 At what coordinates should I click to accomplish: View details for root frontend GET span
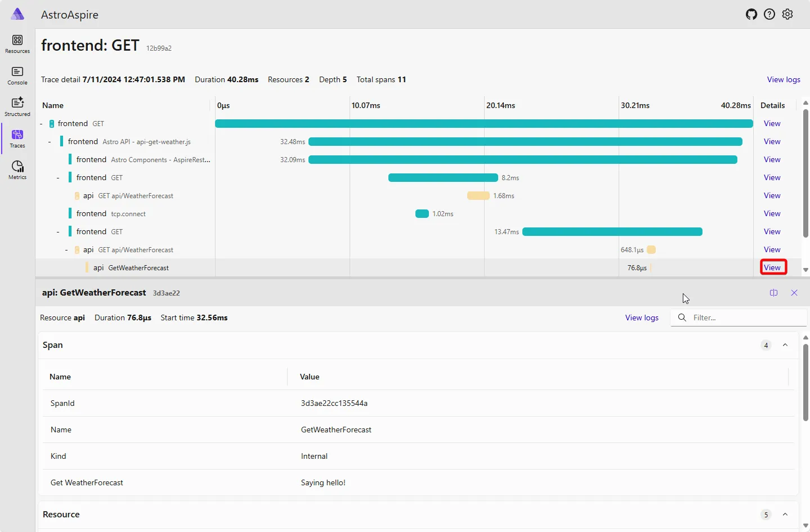(772, 123)
